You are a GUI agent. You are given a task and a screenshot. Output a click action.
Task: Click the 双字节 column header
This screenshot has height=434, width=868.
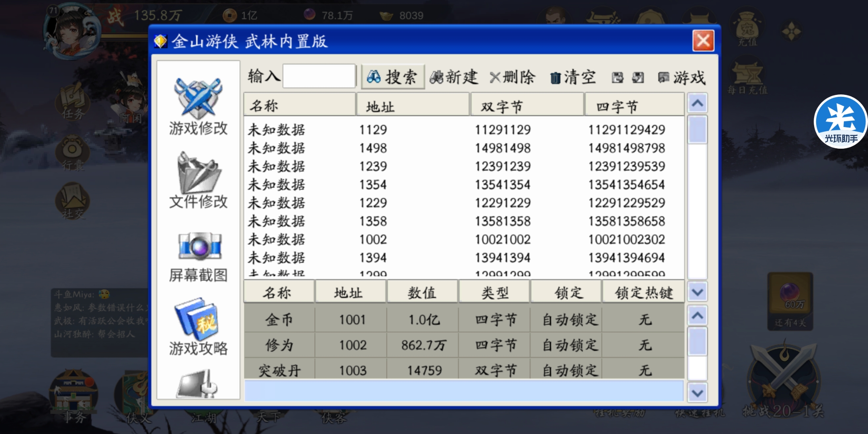pos(527,105)
